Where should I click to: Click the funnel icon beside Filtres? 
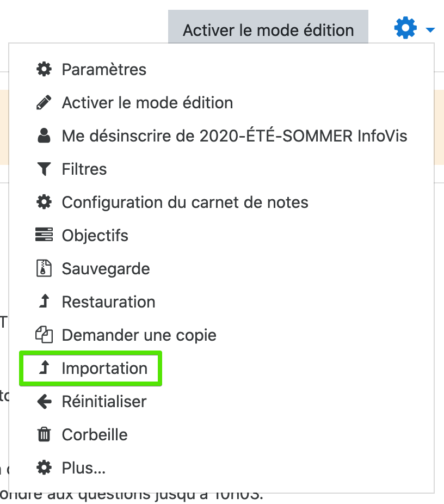click(44, 169)
